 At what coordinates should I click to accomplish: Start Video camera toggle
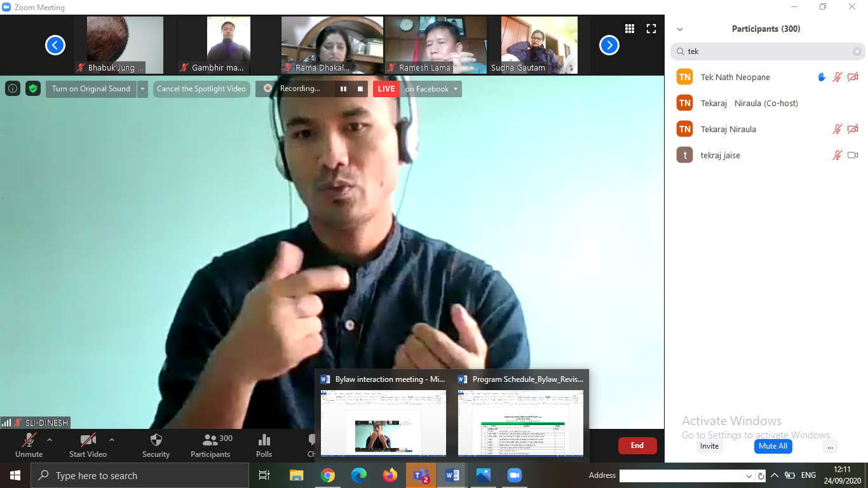coord(88,445)
